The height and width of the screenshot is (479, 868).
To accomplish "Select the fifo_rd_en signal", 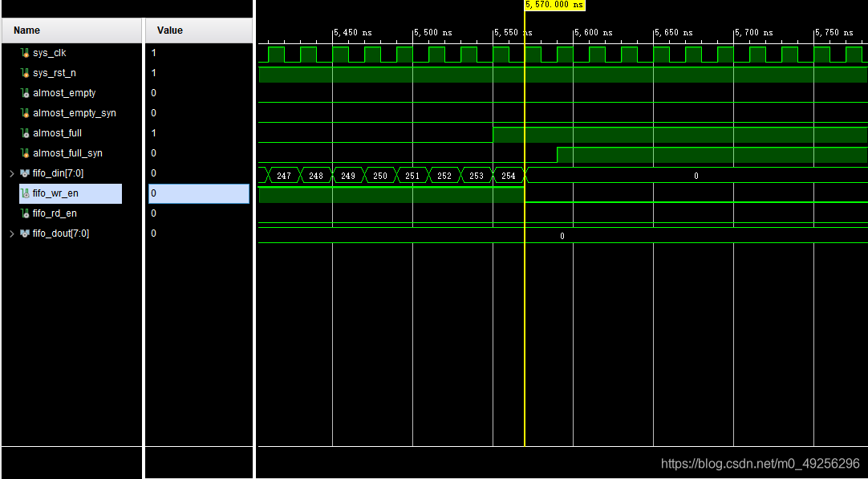I will [x=55, y=213].
